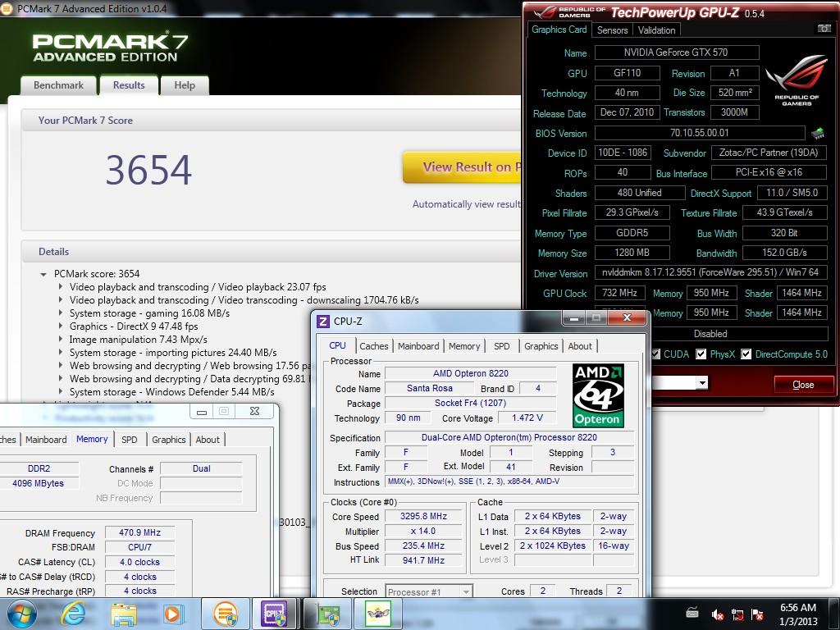
Task: Open the GPU selection dropdown in GPU-Z
Action: pyautogui.click(x=702, y=382)
